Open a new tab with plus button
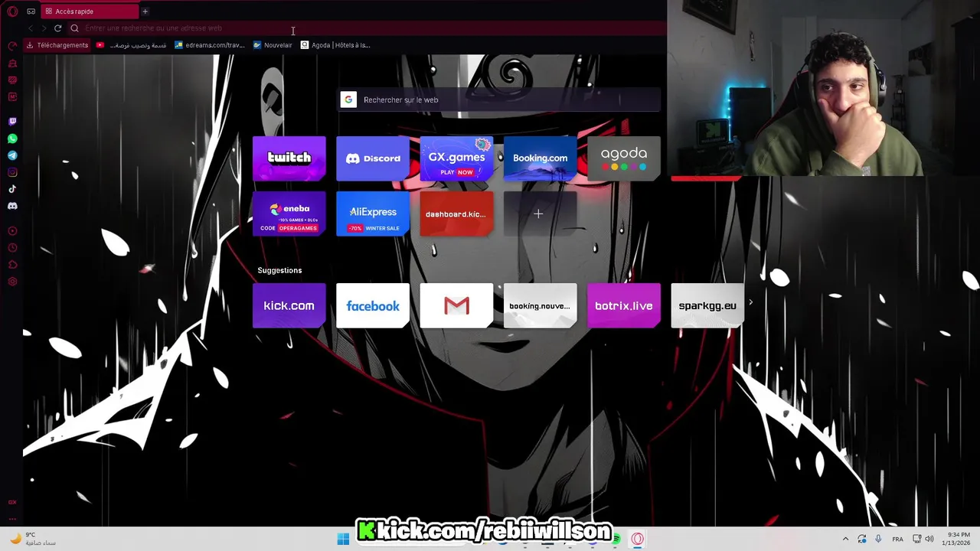980x551 pixels. click(145, 11)
